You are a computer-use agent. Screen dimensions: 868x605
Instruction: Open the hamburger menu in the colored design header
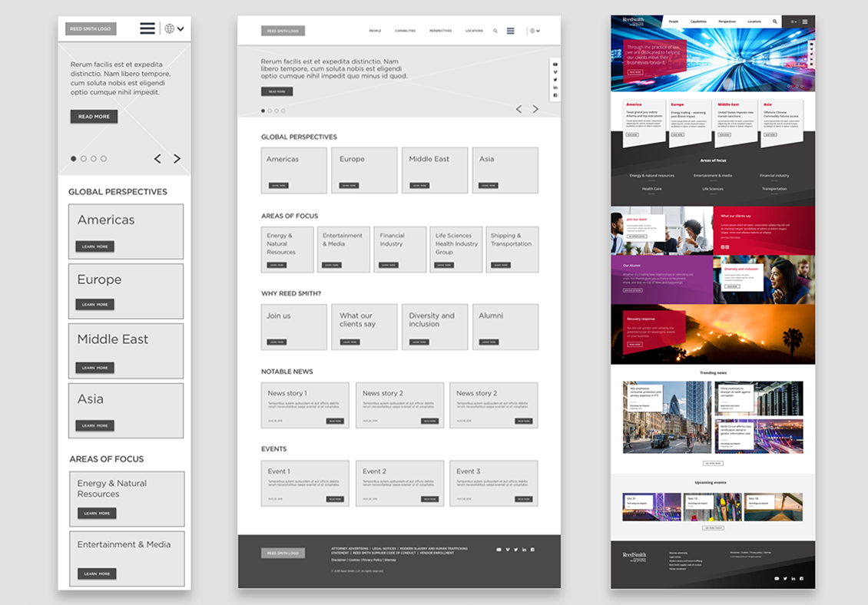805,21
